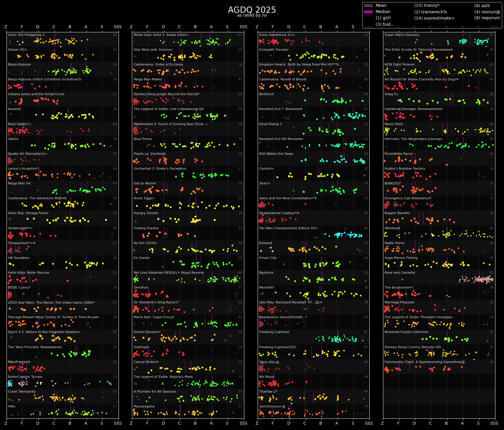The image size is (504, 430).
Task: Click the 'Freaking Cuphead DLC' row title
Action: 278,347
